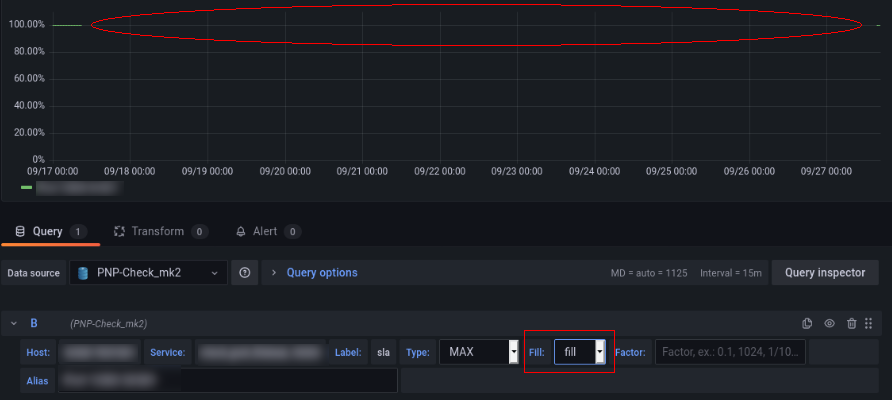Duplicate query B with the copy icon
Viewport: 892px width, 400px height.
click(x=807, y=323)
